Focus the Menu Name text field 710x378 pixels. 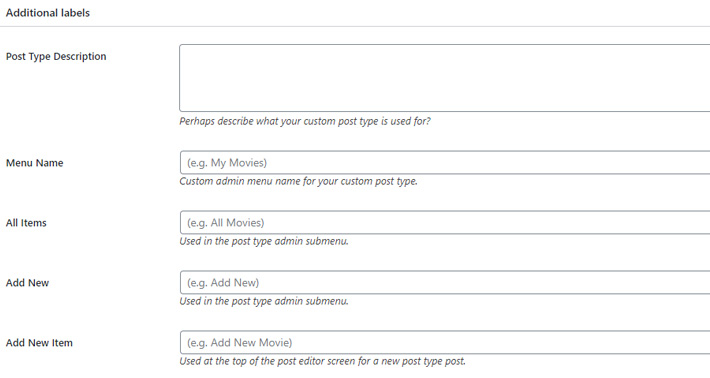445,163
